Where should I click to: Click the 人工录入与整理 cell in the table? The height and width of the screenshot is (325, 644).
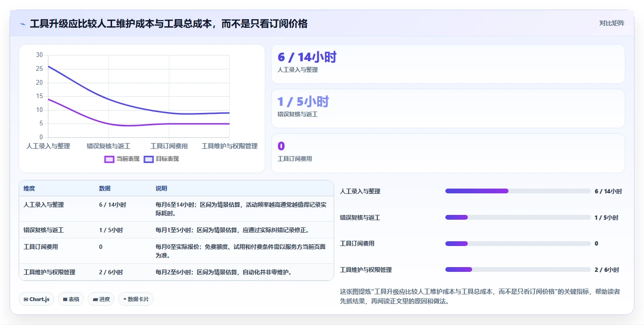pyautogui.click(x=44, y=205)
